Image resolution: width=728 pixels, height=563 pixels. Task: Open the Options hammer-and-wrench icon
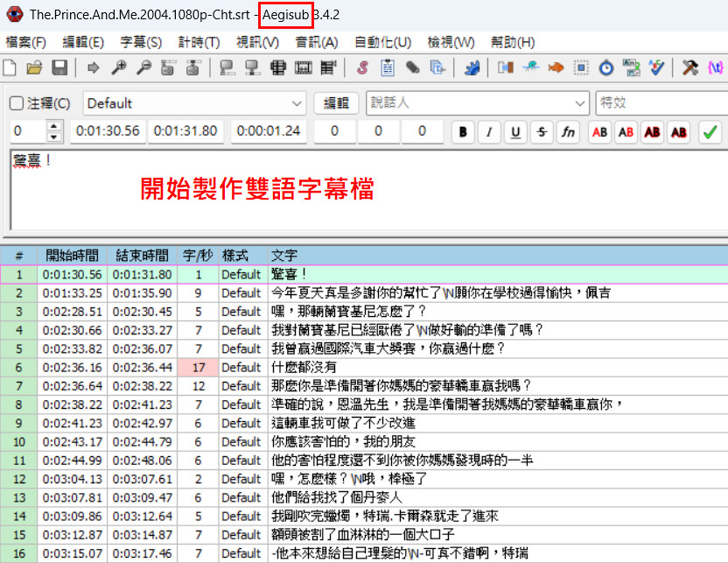pyautogui.click(x=690, y=67)
